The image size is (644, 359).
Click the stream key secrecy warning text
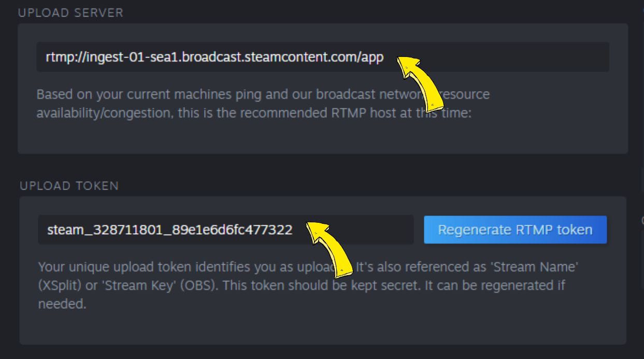click(x=300, y=284)
